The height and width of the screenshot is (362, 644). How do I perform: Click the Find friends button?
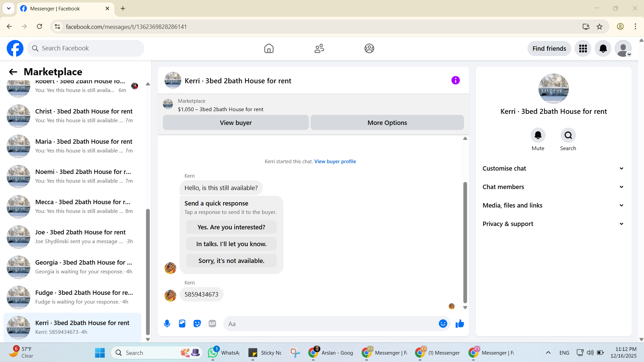549,49
